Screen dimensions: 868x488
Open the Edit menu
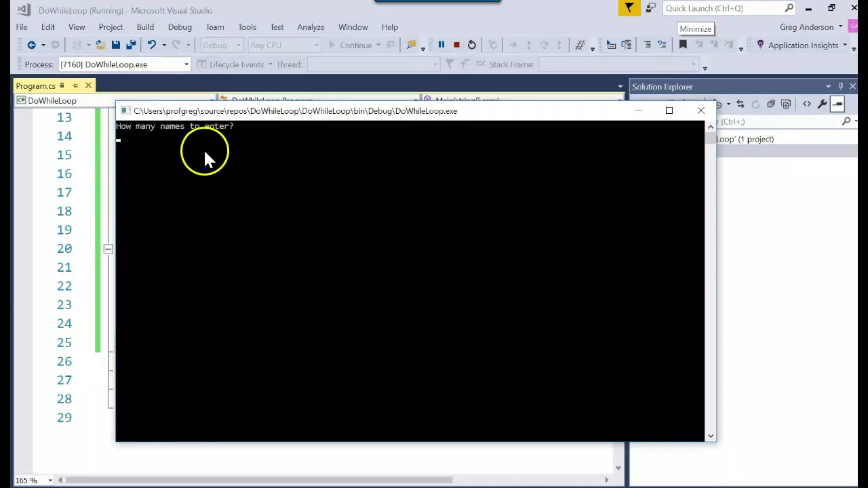(47, 27)
